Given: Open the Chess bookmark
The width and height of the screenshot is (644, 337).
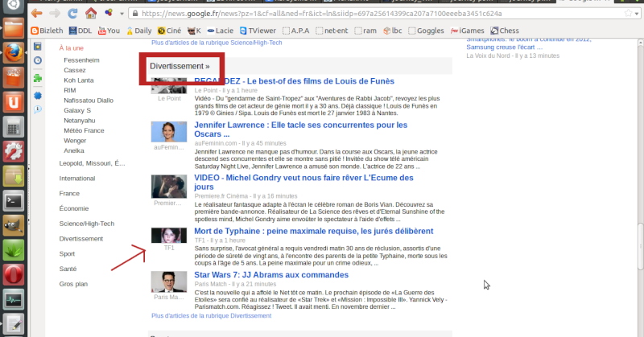Looking at the screenshot, I should pos(505,31).
